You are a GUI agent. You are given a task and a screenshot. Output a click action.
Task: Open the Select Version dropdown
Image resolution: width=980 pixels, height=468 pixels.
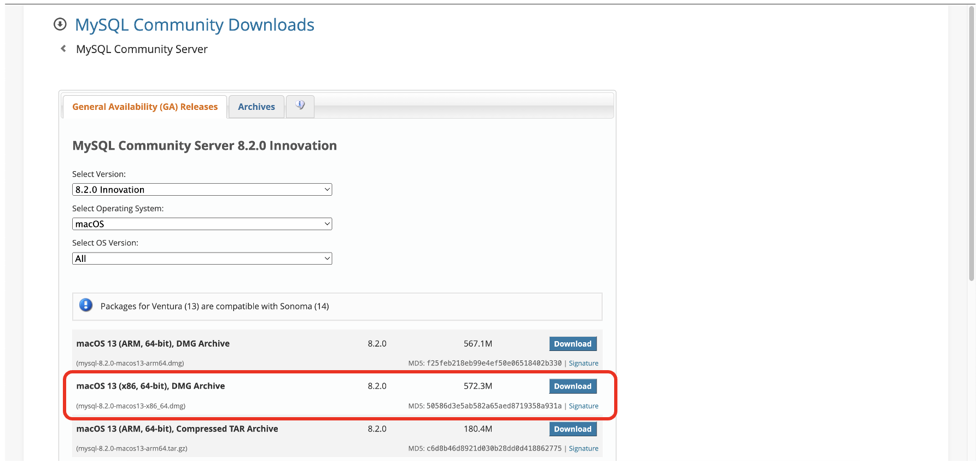pyautogui.click(x=202, y=190)
